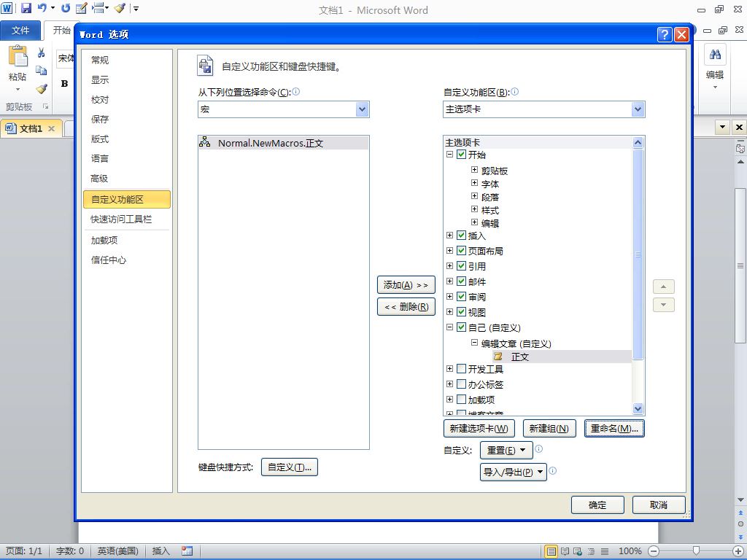Expand the 剪贴板 group node
This screenshot has height=560, width=747.
click(x=474, y=169)
